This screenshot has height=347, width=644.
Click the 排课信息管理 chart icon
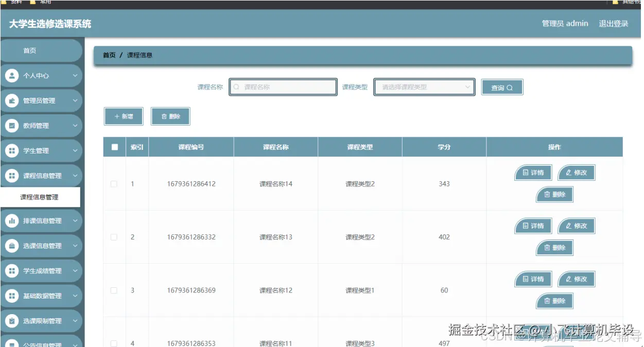tap(12, 221)
